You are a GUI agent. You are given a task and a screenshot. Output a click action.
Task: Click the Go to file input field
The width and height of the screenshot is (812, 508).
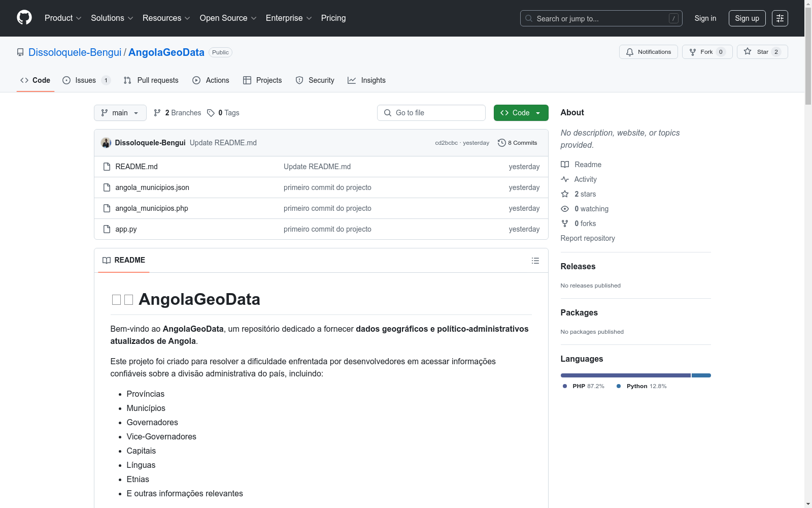click(431, 113)
